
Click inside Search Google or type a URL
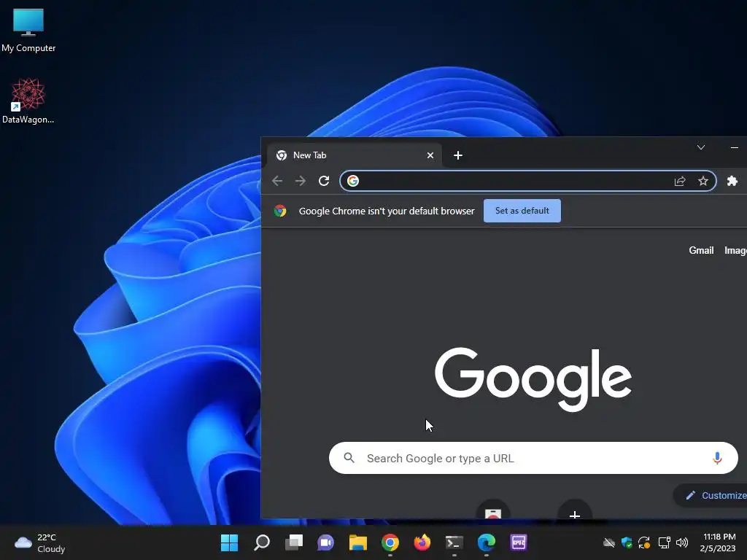(x=533, y=458)
